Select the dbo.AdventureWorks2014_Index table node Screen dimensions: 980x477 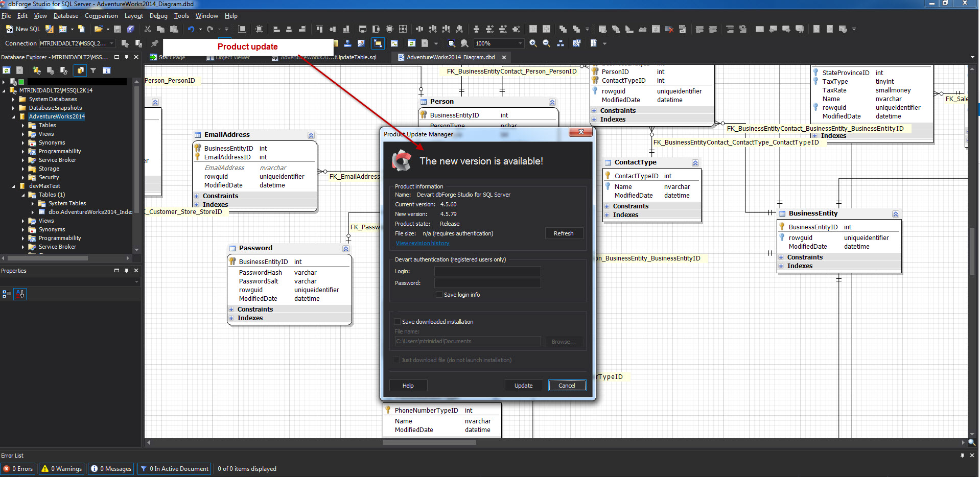coord(90,212)
